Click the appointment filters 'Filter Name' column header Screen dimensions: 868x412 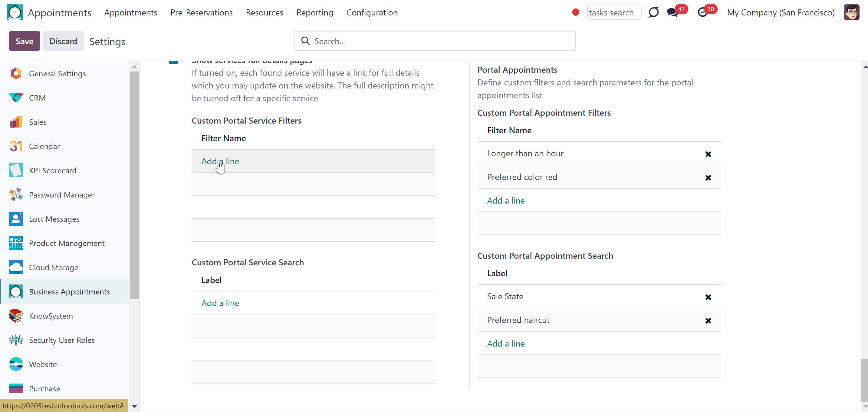[509, 131]
